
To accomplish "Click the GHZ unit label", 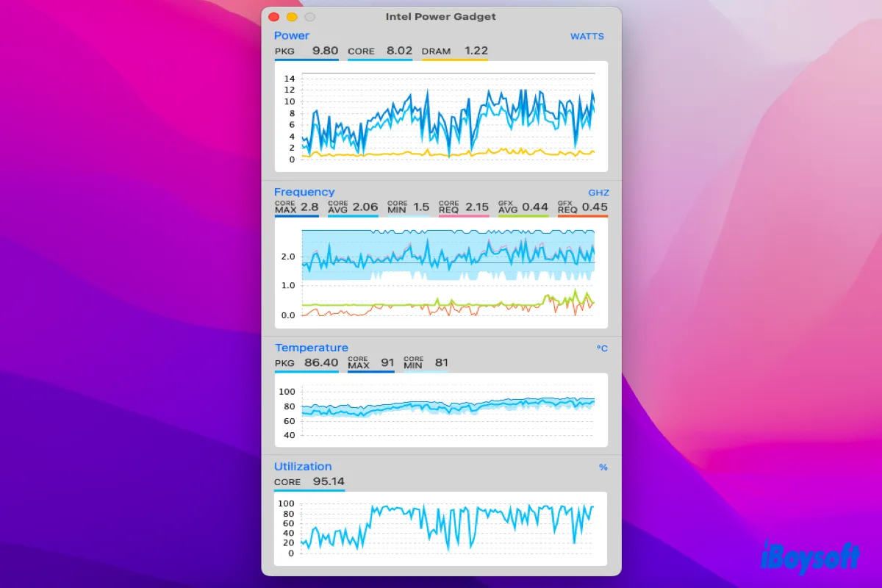I will pyautogui.click(x=598, y=193).
